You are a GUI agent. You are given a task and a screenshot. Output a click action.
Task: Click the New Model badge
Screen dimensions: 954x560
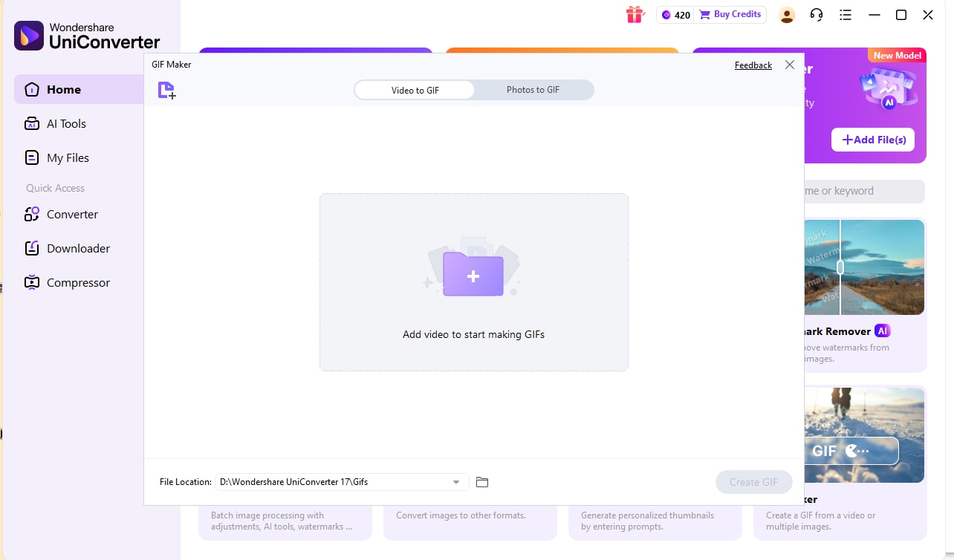pyautogui.click(x=898, y=56)
